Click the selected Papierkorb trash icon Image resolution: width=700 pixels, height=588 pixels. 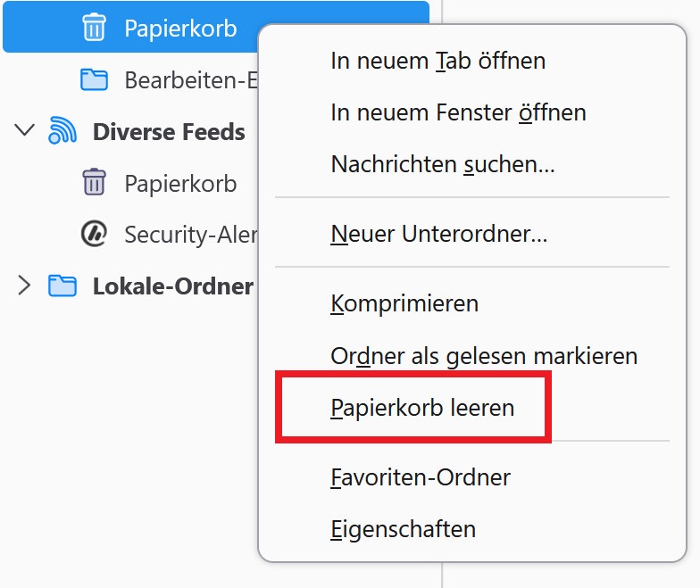pos(94,27)
